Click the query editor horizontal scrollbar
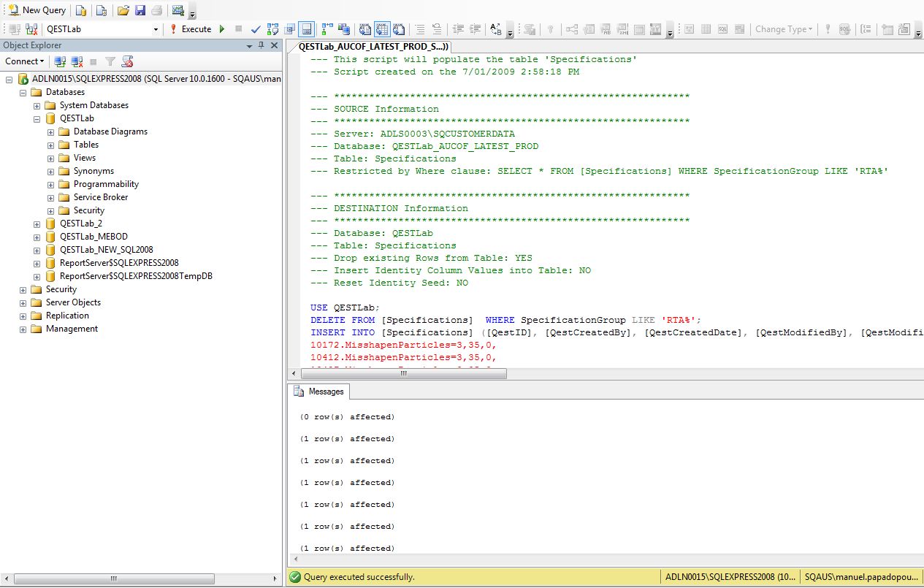This screenshot has height=588, width=924. pos(402,373)
